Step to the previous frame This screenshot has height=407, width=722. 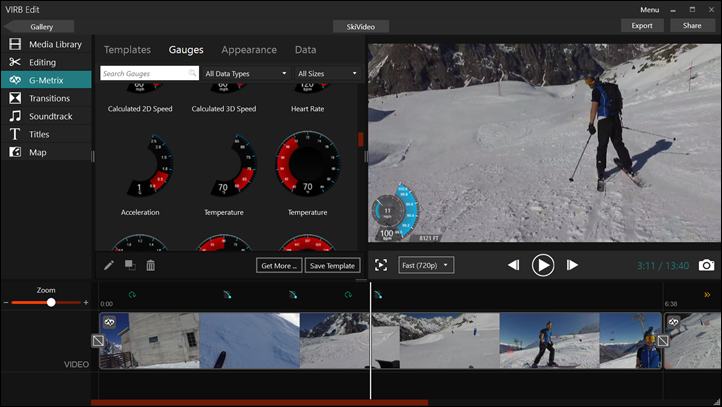[513, 265]
